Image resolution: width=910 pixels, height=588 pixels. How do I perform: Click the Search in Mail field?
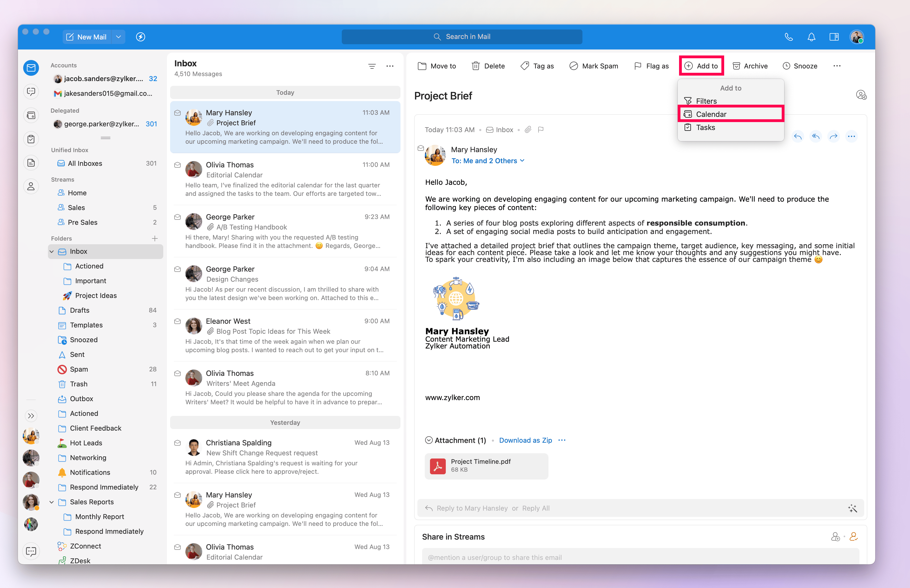[x=462, y=37]
